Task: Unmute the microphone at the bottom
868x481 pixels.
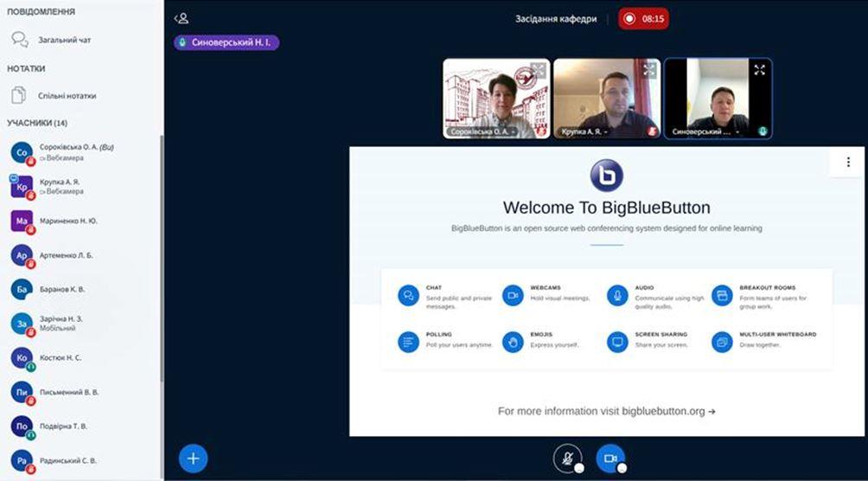Action: 567,459
